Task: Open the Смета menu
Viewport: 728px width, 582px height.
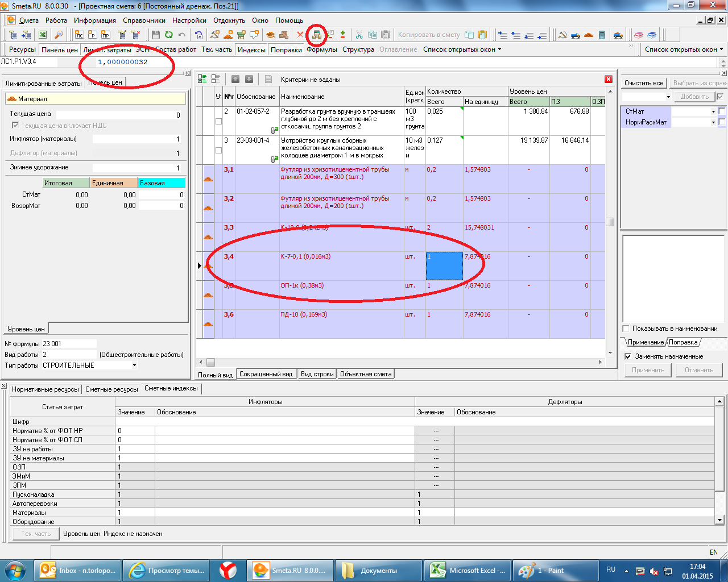Action: click(28, 20)
